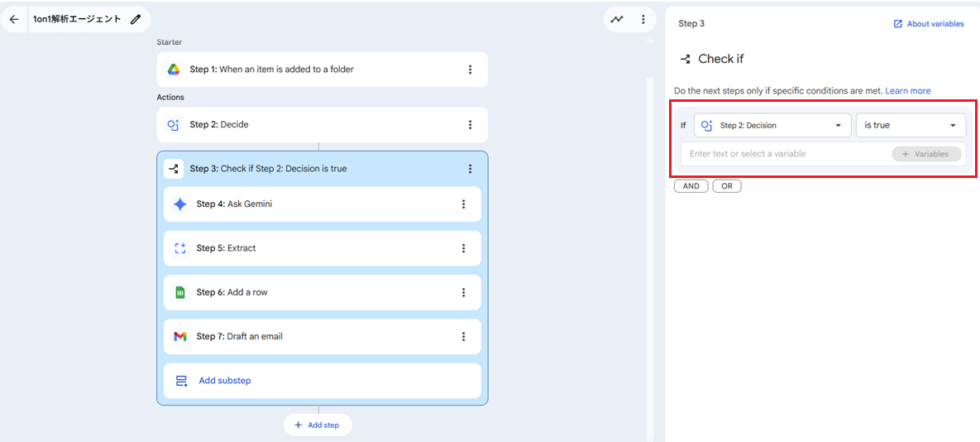This screenshot has height=442, width=980.
Task: Click the Gemini sparkle icon in Step 4
Action: point(180,204)
